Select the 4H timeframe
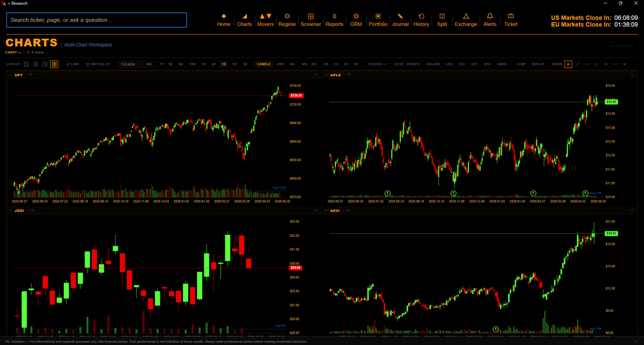The height and width of the screenshot is (345, 644). click(214, 64)
